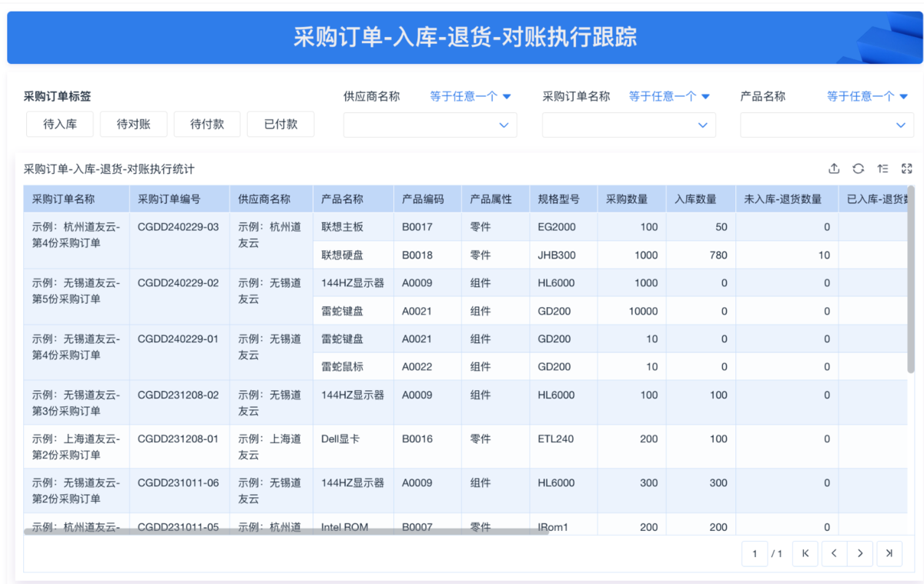The height and width of the screenshot is (584, 924).
Task: Open the 供应商名称 condition dropdown 等于任意一个
Action: (x=470, y=96)
